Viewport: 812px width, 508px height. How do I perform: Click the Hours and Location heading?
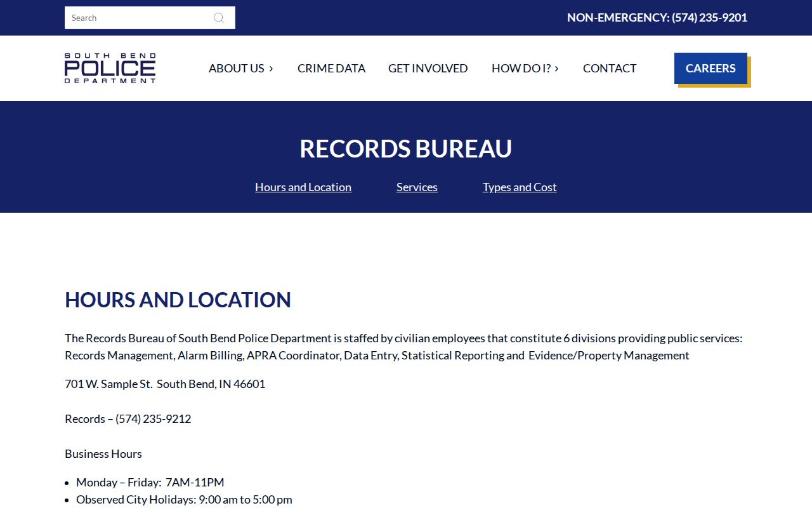(x=178, y=300)
